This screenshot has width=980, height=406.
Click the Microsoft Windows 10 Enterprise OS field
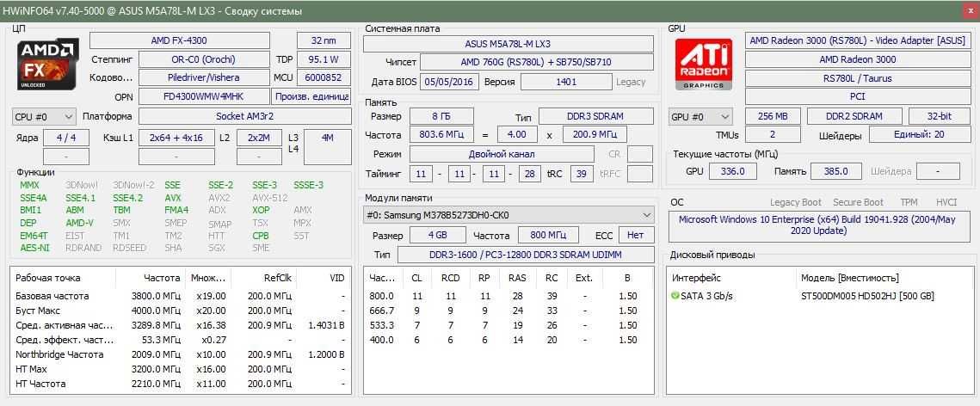coord(819,225)
